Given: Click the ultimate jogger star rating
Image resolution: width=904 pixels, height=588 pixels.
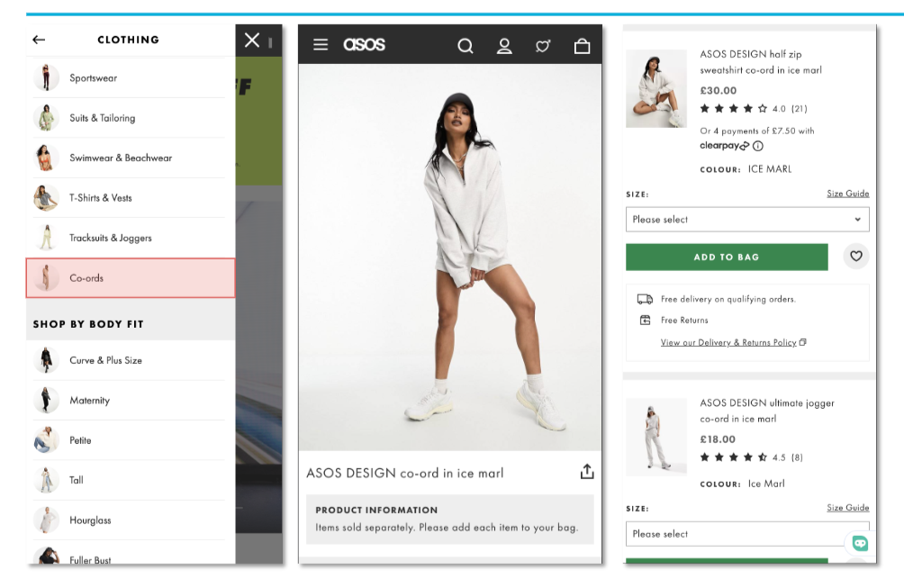Looking at the screenshot, I should [x=733, y=457].
